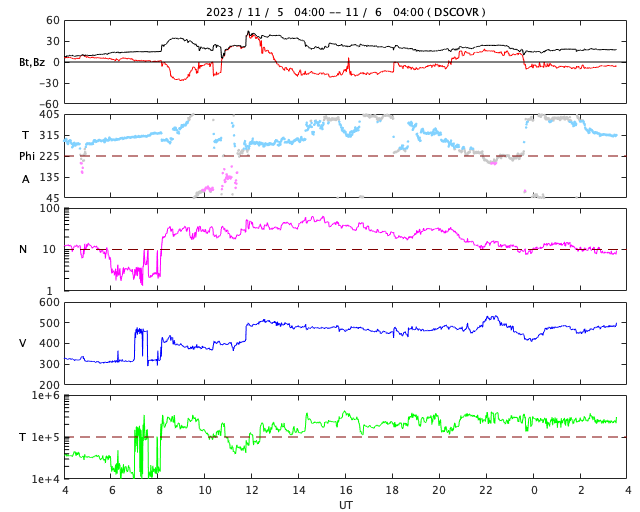Click the 1e+5 temperature tick label
This screenshot has height=512, width=640.
(x=46, y=438)
